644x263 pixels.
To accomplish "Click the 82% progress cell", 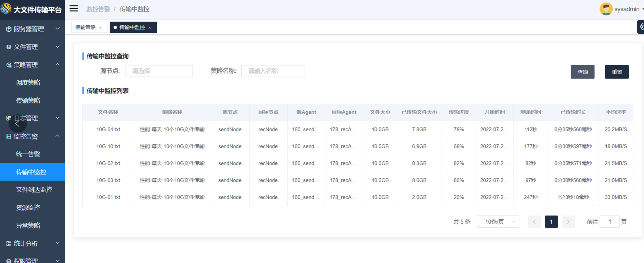I will coord(459,163).
